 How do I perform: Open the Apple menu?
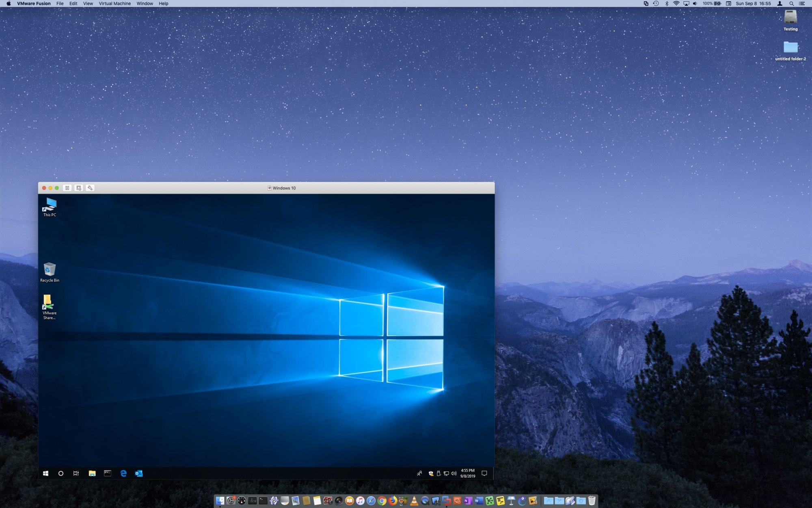9,4
